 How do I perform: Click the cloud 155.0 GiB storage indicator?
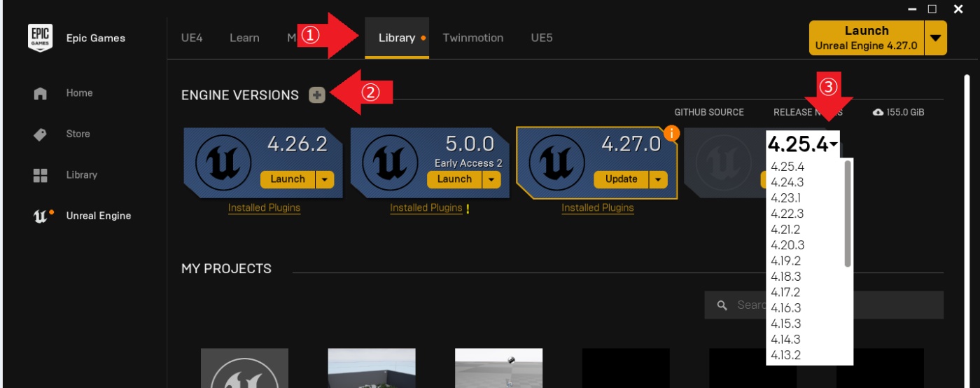pos(899,112)
